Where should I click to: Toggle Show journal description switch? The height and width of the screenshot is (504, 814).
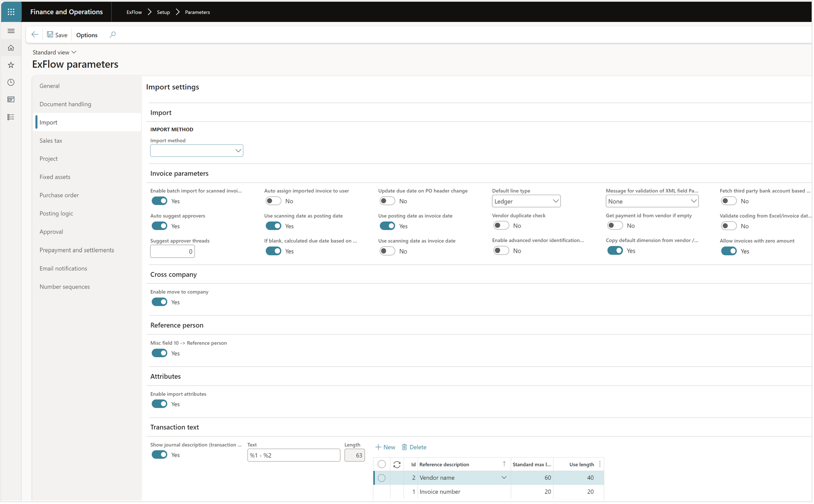[x=159, y=455]
